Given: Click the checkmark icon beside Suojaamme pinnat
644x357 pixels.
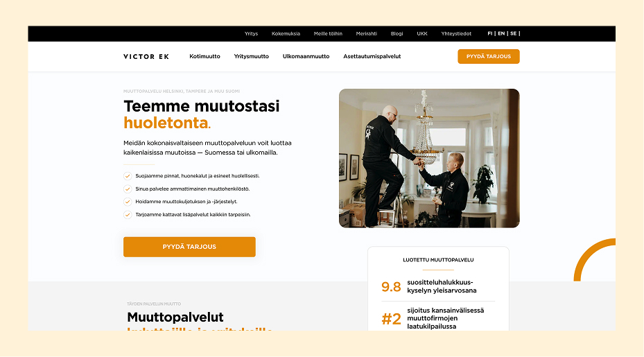Looking at the screenshot, I should [x=128, y=176].
